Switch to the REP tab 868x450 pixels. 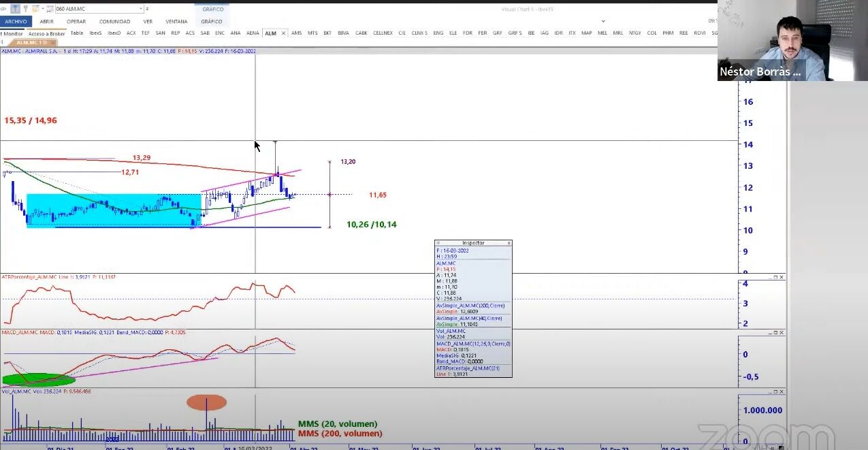click(x=175, y=33)
